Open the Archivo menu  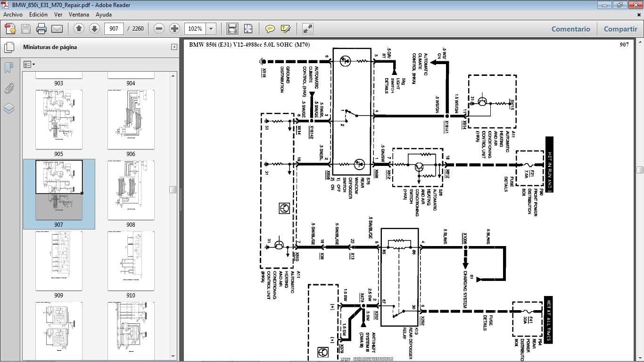click(13, 15)
